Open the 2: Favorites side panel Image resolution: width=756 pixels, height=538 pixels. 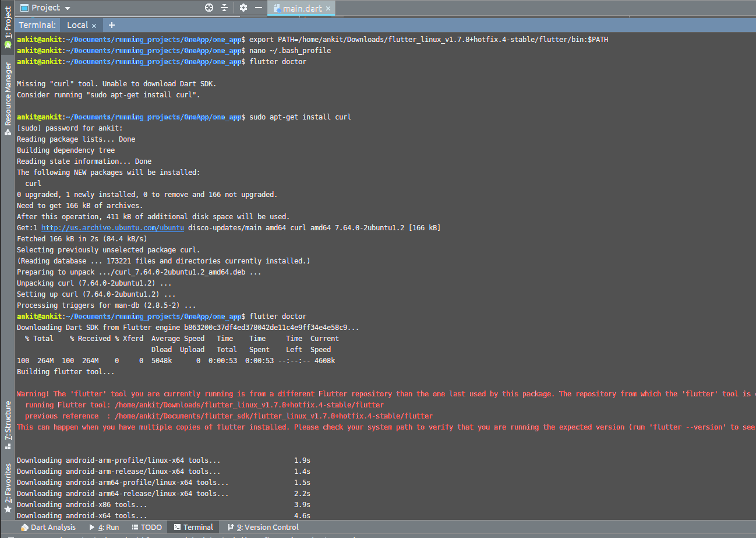[8, 488]
